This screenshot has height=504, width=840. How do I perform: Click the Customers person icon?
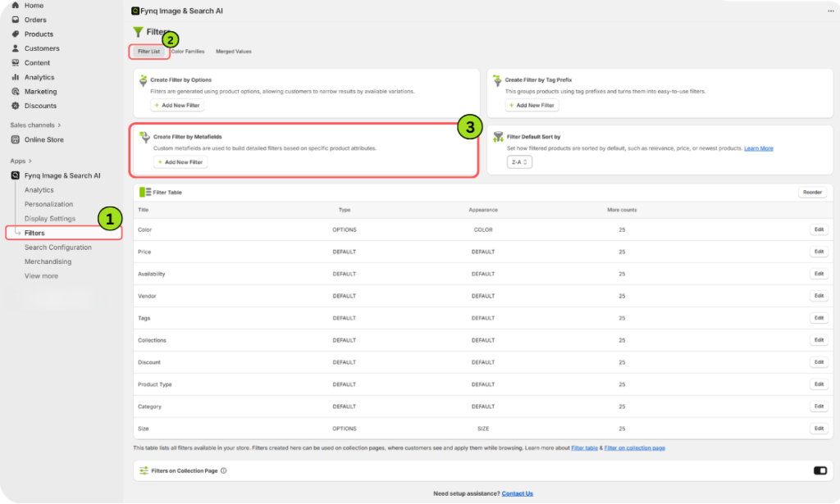pos(15,48)
